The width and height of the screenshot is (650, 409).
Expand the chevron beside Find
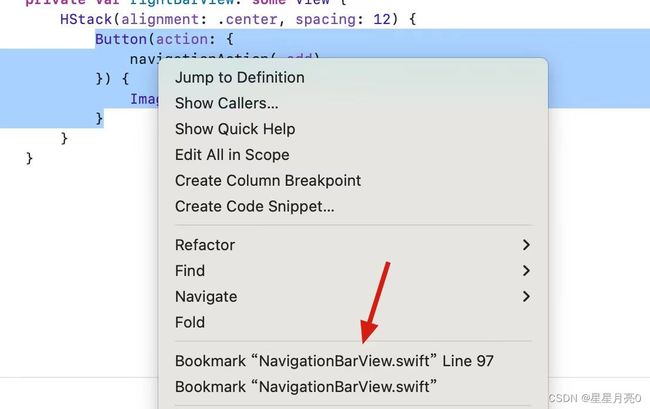click(x=526, y=271)
